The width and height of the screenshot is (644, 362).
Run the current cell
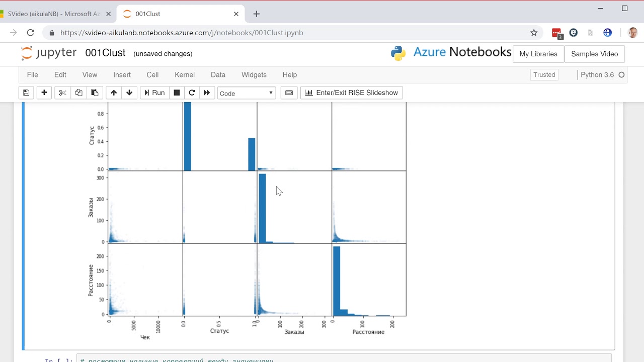154,93
